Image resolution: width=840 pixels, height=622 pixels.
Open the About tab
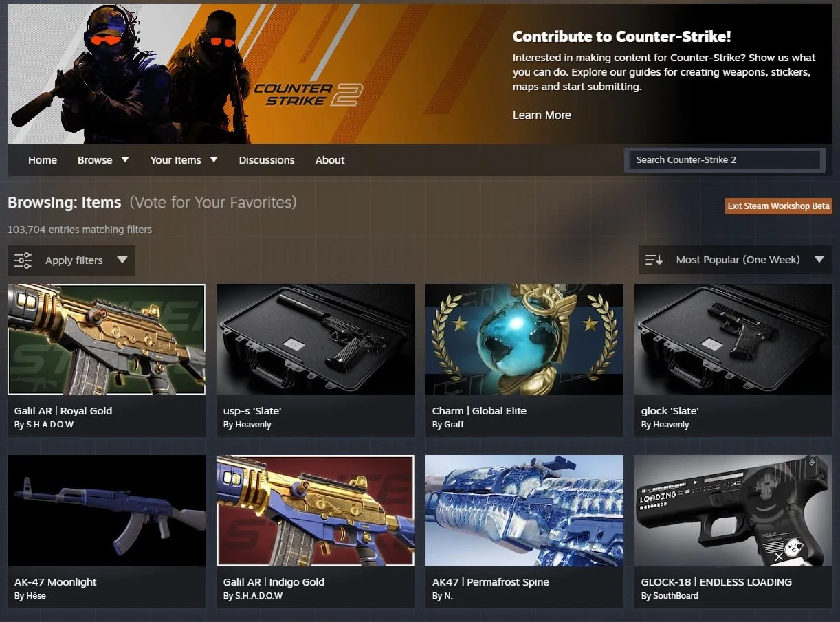(330, 160)
